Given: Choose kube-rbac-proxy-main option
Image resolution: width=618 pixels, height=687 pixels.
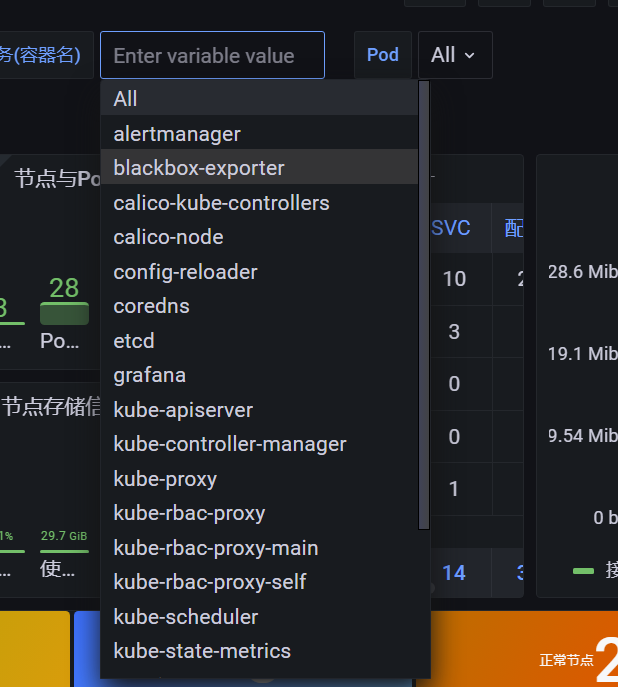Looking at the screenshot, I should pyautogui.click(x=259, y=548).
